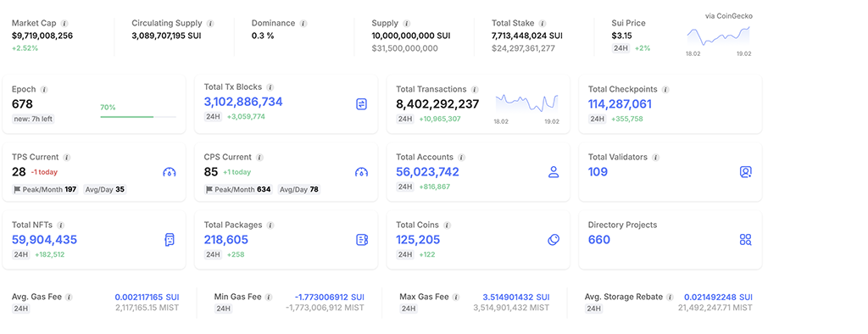The height and width of the screenshot is (334, 868).
Task: Open Total Accounts value 56,023,742
Action: coord(427,172)
